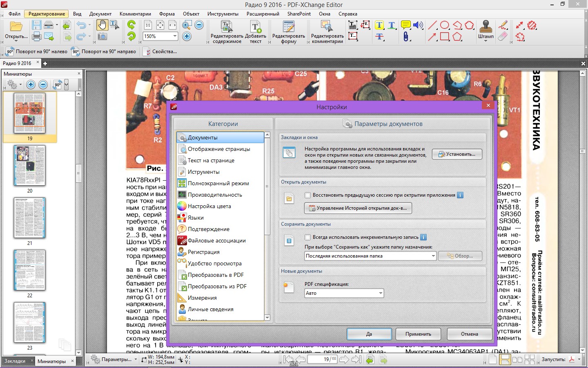Select the Oval drawing tool

(445, 25)
